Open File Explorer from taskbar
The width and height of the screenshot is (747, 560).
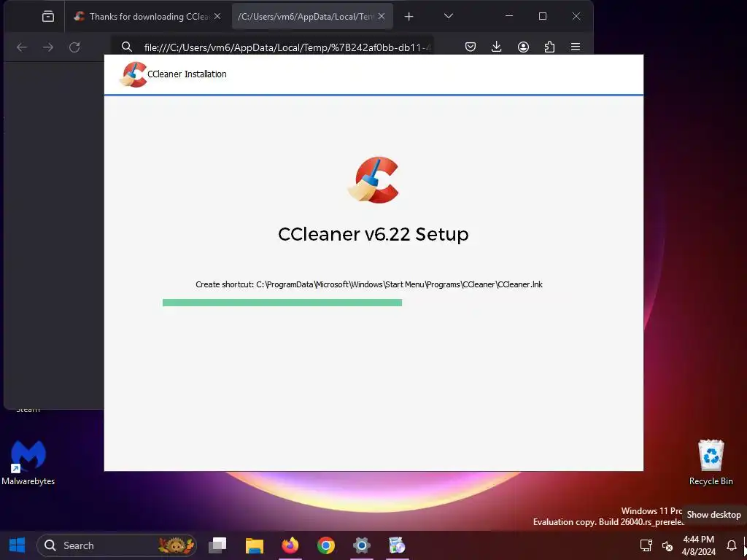coord(255,545)
